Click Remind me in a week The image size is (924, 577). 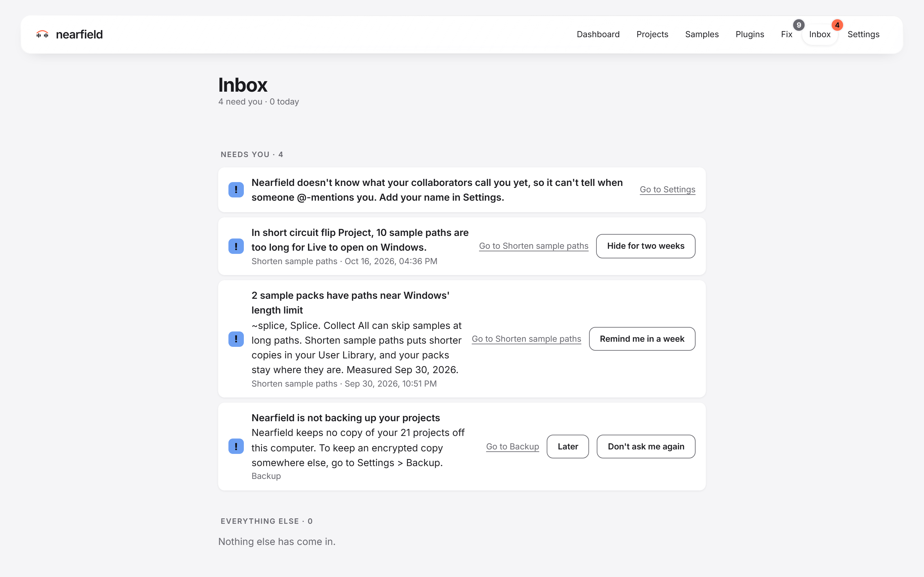point(642,339)
